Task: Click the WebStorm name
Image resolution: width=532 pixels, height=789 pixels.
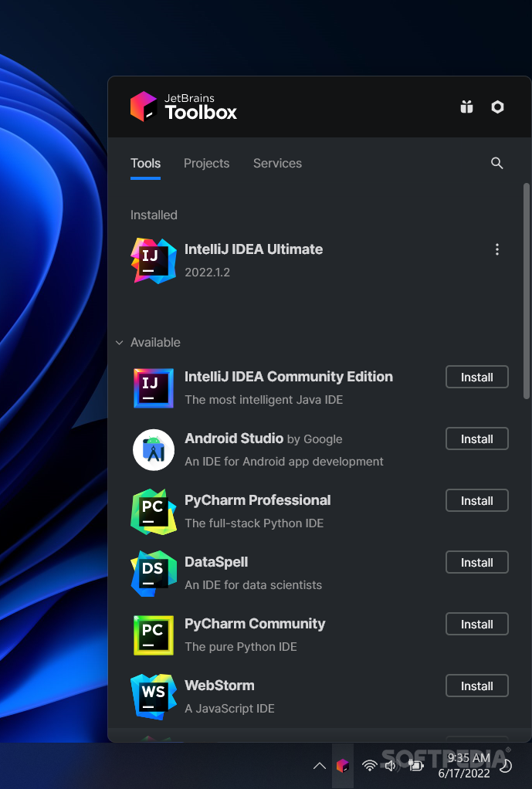Action: (x=219, y=686)
